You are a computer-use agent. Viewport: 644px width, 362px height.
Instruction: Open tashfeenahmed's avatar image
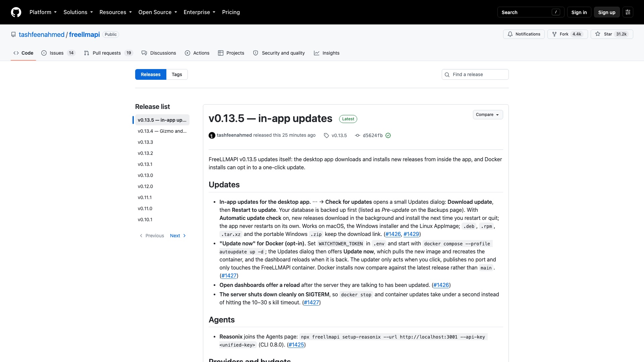(212, 135)
